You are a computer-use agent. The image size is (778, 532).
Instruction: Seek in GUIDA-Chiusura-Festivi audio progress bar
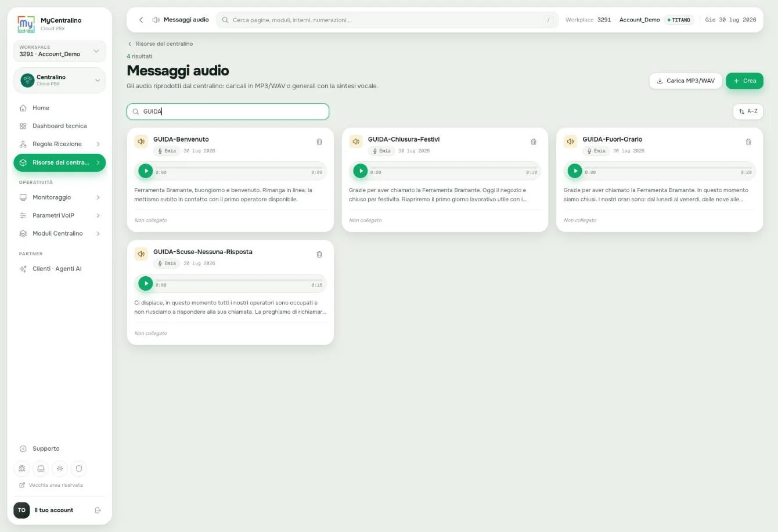pos(450,168)
